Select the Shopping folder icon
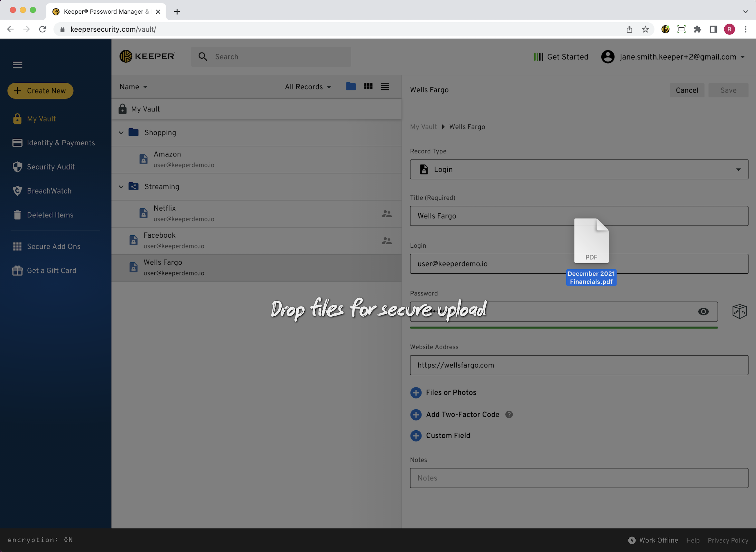This screenshot has width=756, height=552. pyautogui.click(x=133, y=132)
